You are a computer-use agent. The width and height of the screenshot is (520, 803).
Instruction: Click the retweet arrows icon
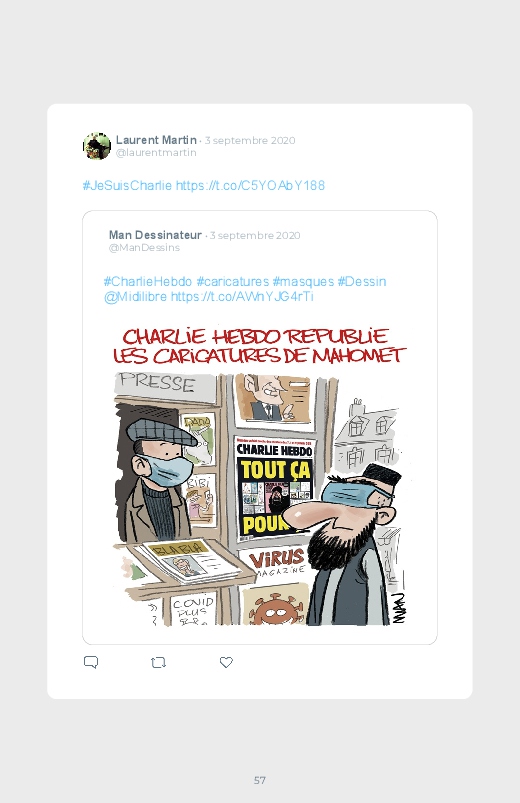[x=158, y=662]
